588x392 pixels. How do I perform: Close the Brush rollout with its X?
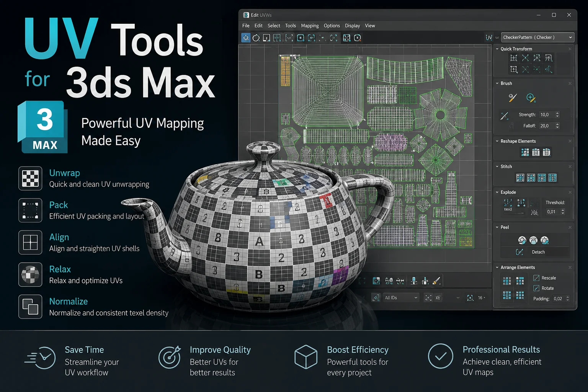(570, 83)
